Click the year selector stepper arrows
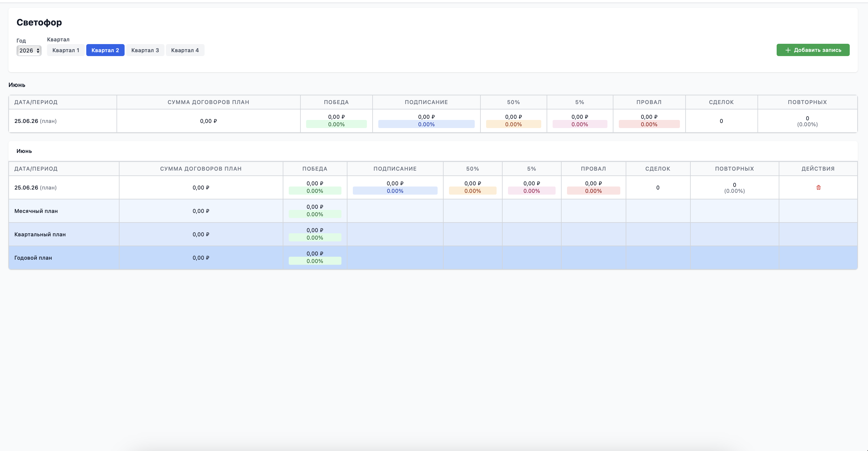The image size is (868, 451). tap(38, 51)
